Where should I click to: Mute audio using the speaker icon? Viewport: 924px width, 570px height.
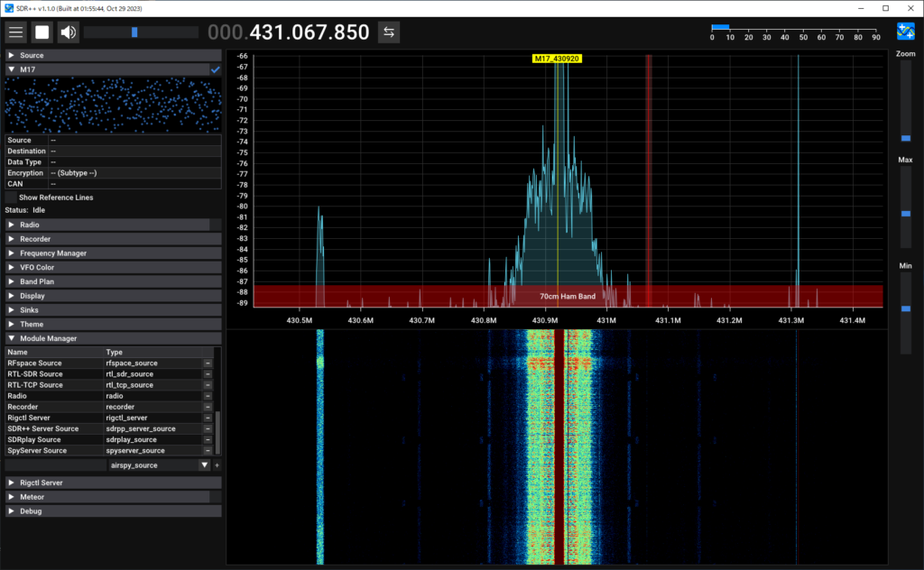click(x=66, y=32)
